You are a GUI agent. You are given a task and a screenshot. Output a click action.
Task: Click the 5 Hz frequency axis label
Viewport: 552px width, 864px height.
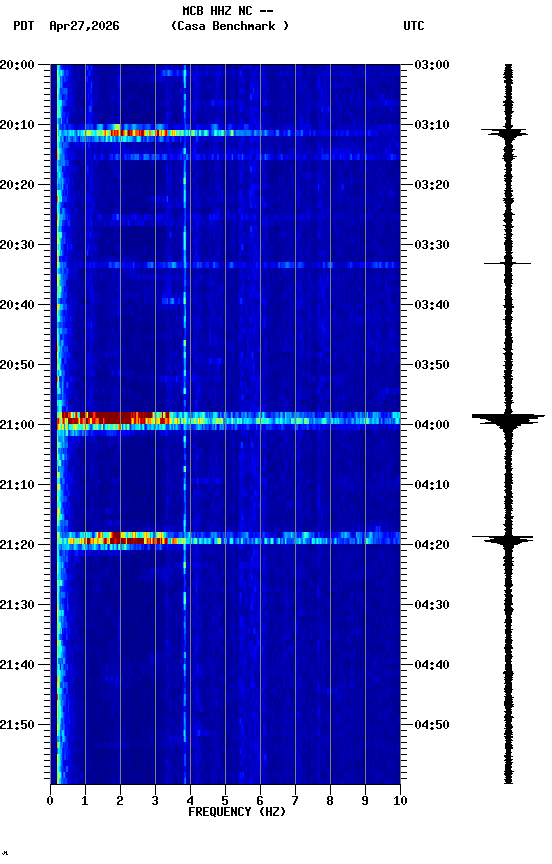(225, 801)
